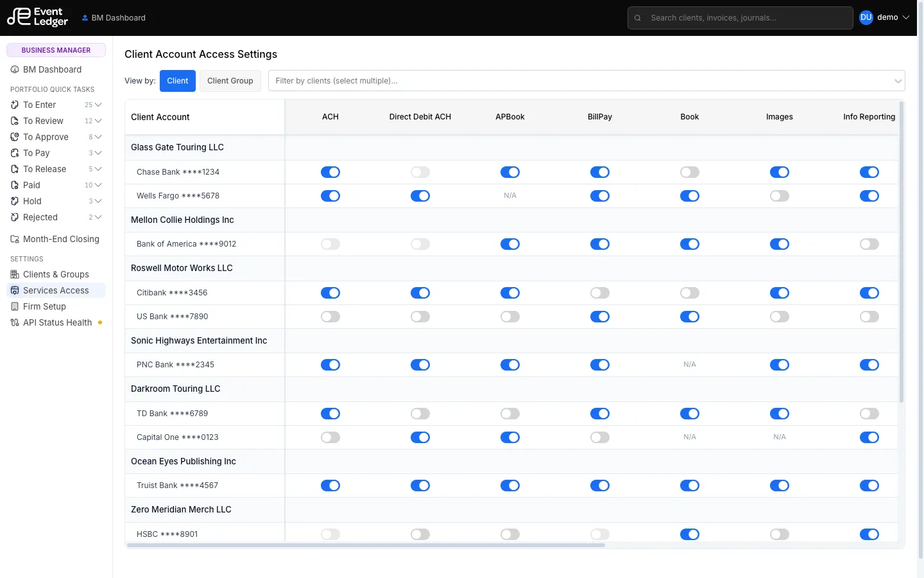
Task: Focus the search clients, invoices, journals field
Action: pos(740,18)
